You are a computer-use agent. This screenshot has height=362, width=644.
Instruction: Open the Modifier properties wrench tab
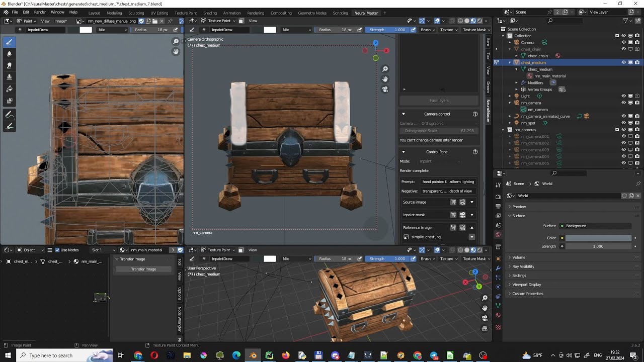click(x=498, y=268)
